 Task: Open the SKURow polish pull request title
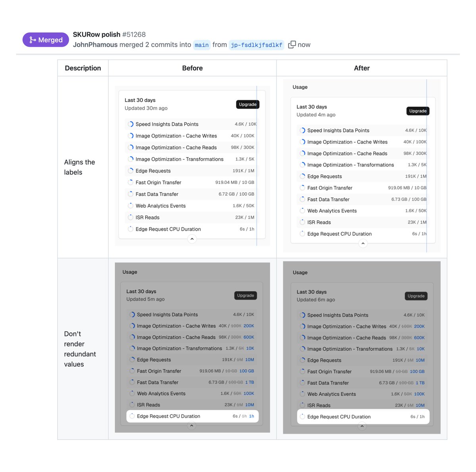click(x=96, y=34)
